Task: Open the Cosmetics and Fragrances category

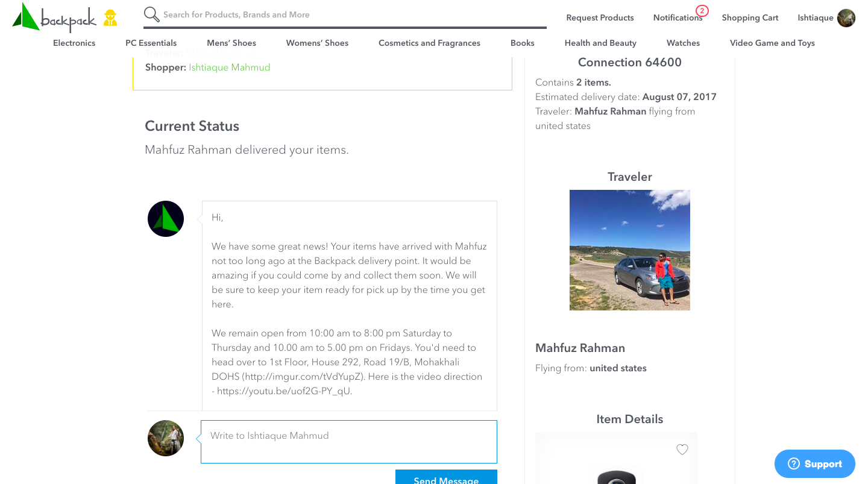Action: (x=429, y=43)
